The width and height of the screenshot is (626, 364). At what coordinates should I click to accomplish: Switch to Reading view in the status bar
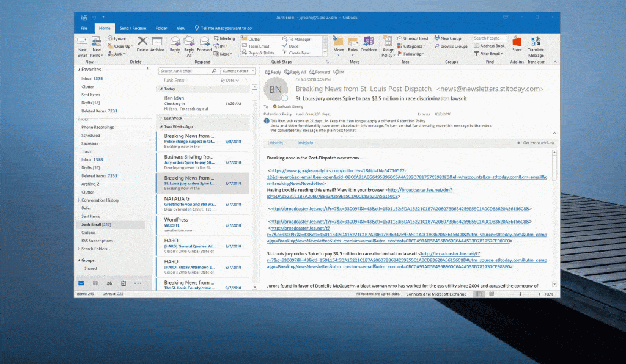coord(492,294)
